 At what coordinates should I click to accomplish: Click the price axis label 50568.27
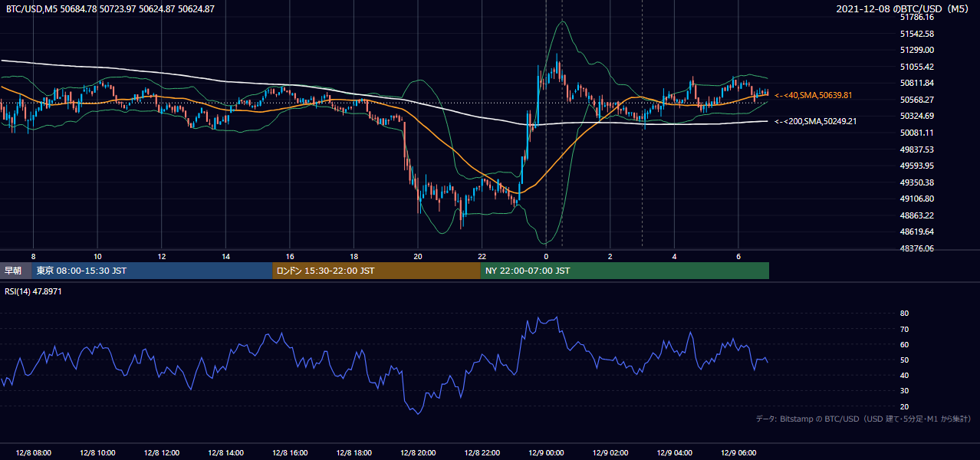tap(916, 100)
